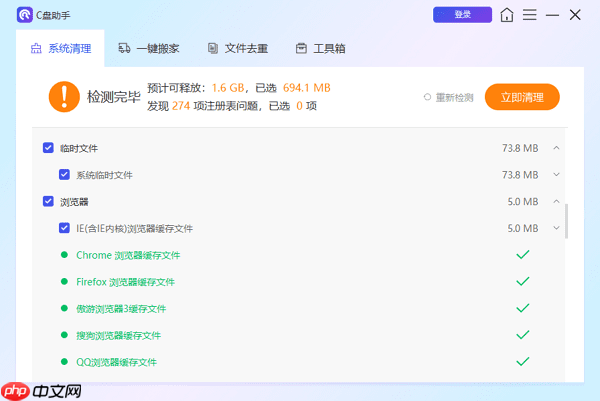
Task: Switch to the 文件去重 tab
Action: click(x=238, y=49)
